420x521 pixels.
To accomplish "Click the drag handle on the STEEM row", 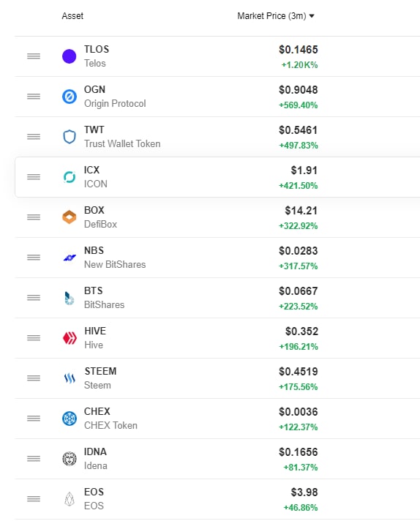I will coord(34,378).
